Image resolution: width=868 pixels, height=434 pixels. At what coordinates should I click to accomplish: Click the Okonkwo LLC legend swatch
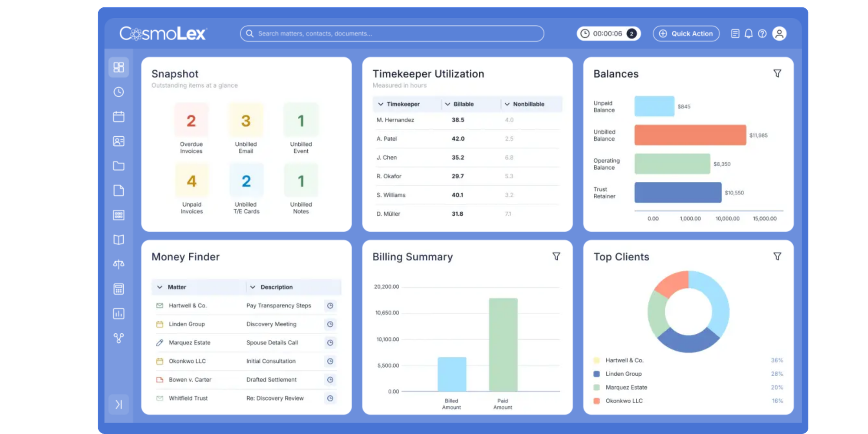pos(597,401)
